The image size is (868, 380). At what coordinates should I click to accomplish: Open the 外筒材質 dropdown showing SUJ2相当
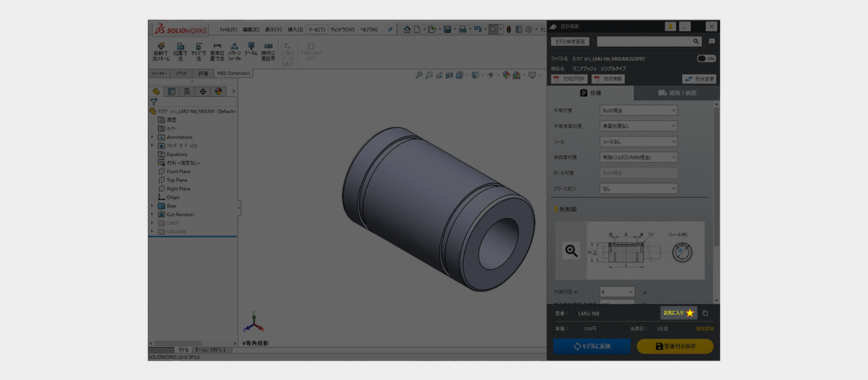(638, 110)
